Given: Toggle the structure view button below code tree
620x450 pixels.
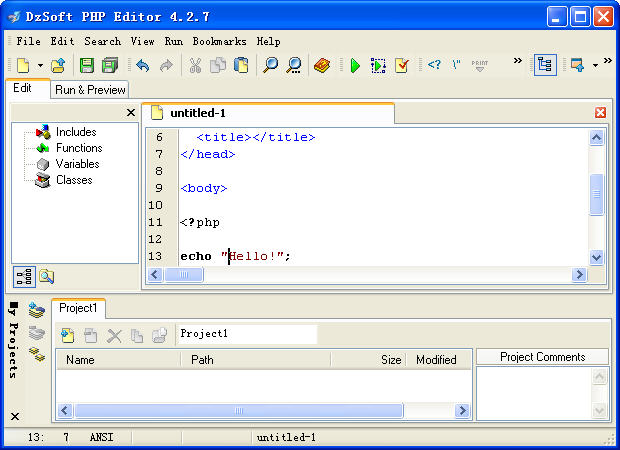Looking at the screenshot, I should 24,277.
